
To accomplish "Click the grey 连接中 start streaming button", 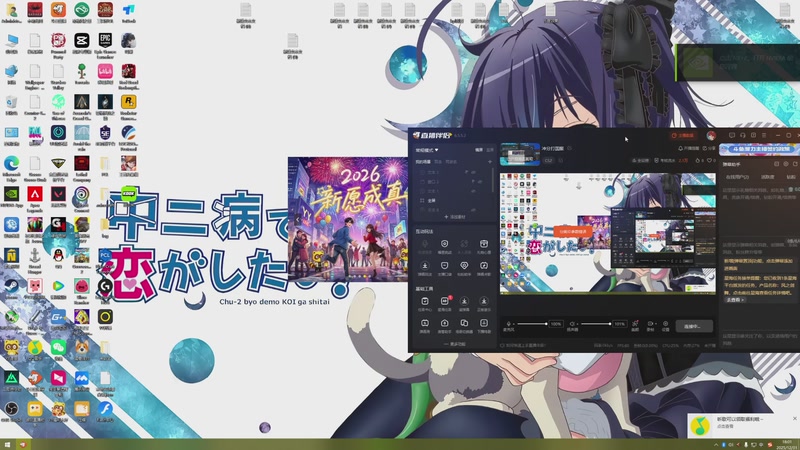I will click(x=694, y=326).
